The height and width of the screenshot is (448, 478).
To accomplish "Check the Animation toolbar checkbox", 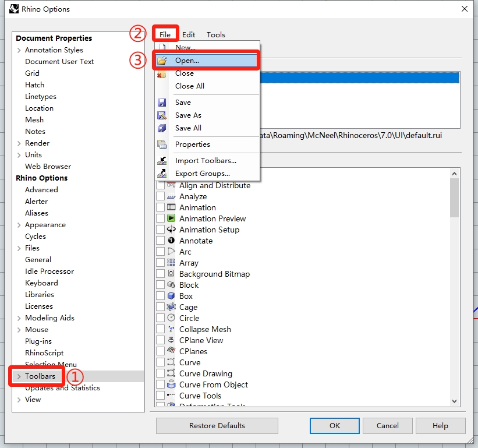I will pos(160,207).
